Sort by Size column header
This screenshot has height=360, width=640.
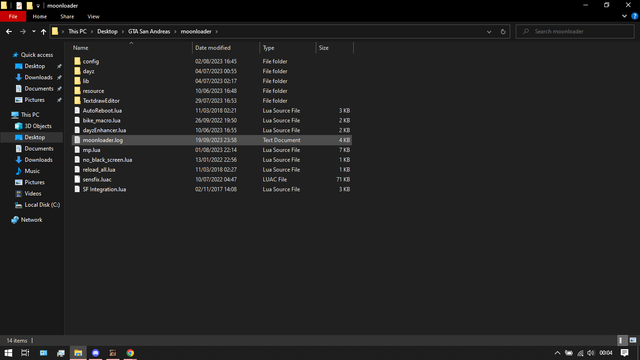point(323,48)
